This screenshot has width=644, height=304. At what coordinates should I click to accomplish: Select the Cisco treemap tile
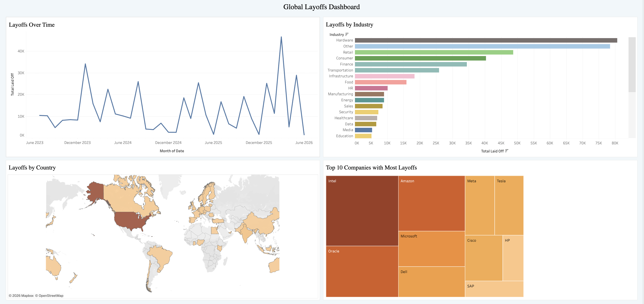coord(484,258)
